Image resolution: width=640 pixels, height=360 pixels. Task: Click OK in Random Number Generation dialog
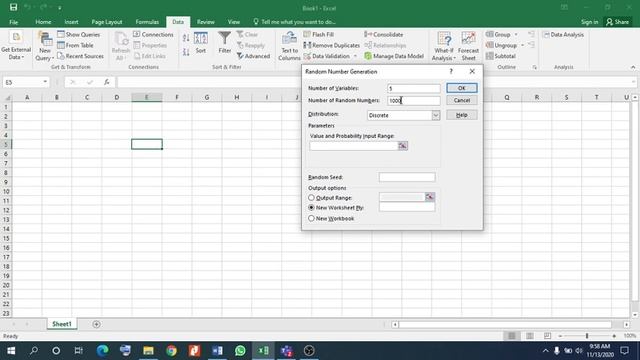461,88
